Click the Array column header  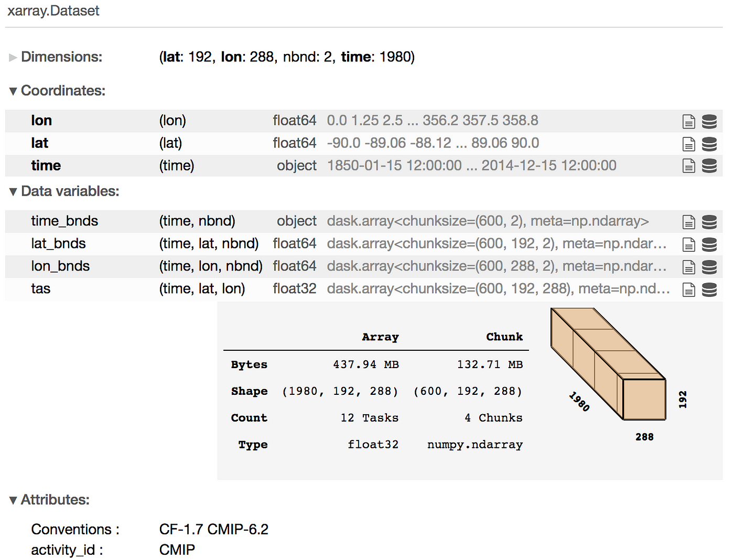coord(380,337)
